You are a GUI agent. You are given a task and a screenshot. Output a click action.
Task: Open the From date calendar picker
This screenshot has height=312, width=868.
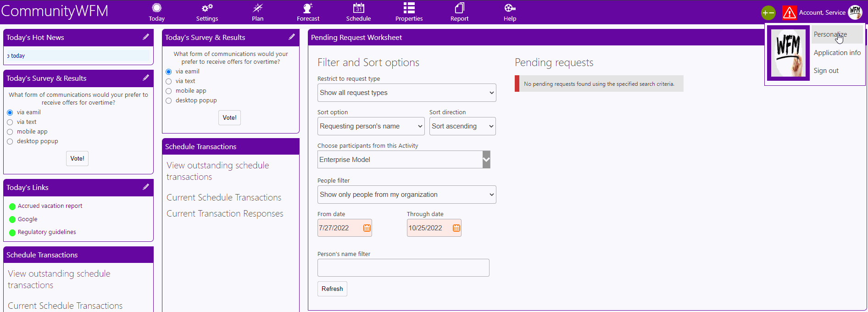pyautogui.click(x=367, y=228)
